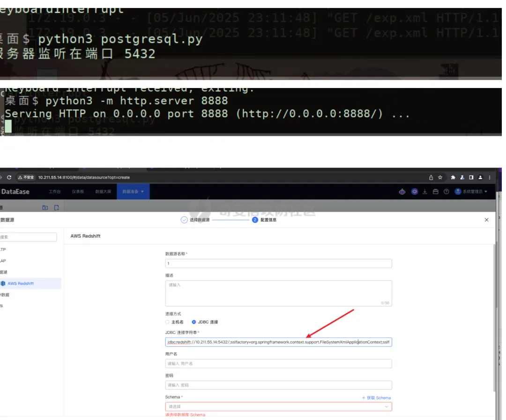The height and width of the screenshot is (420, 506).
Task: Click the dialog's vertical scrollbar
Action: pos(494,318)
